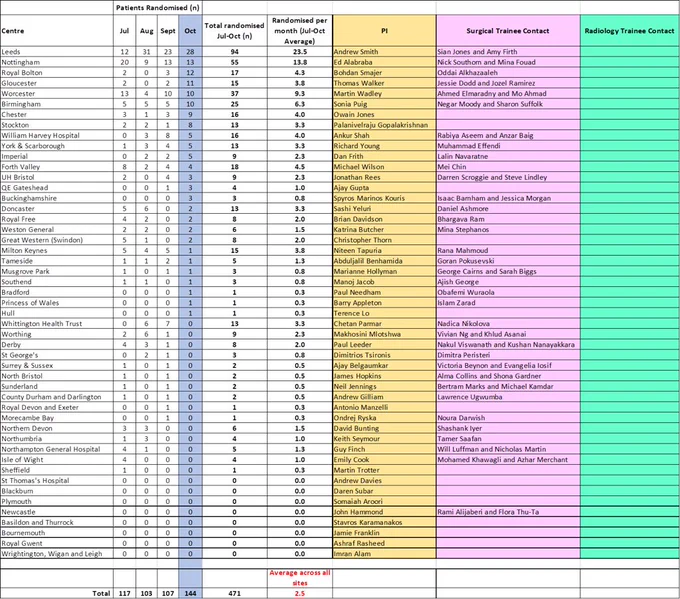This screenshot has width=680, height=599.
Task: Click QE Gateshead centre cell
Action: click(57, 187)
